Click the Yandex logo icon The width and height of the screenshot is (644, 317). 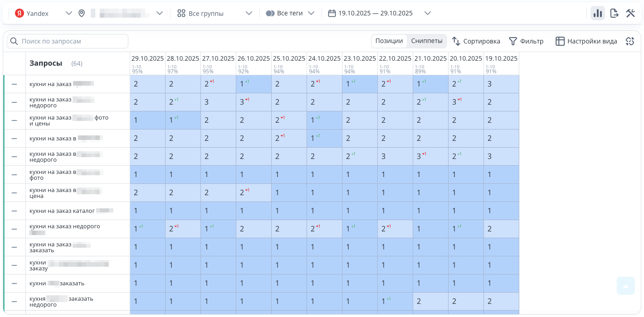pyautogui.click(x=19, y=13)
